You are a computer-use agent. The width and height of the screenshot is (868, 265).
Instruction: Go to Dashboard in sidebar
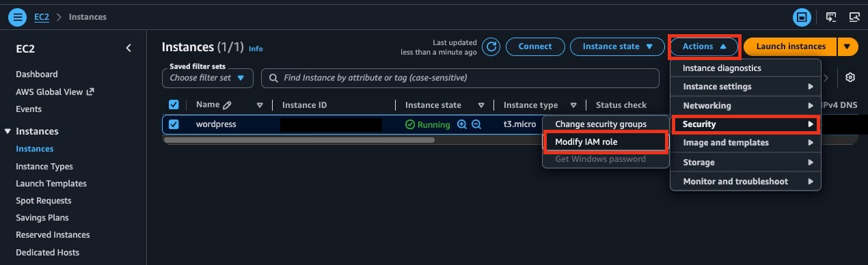[x=37, y=74]
